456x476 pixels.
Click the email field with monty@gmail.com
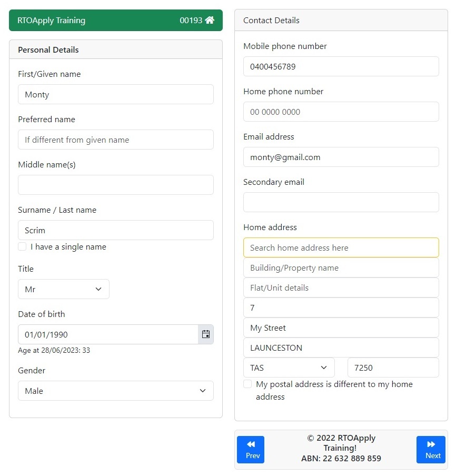(x=341, y=157)
